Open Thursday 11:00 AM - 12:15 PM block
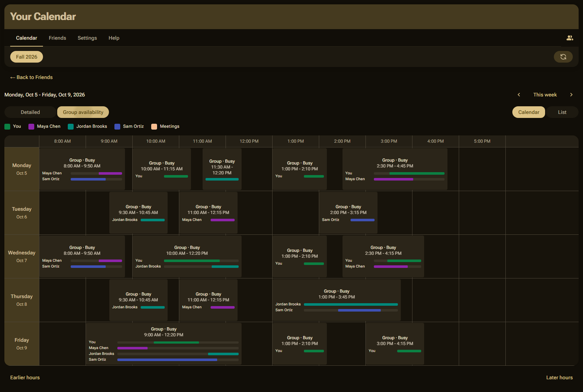This screenshot has height=392, width=583. pos(208,300)
